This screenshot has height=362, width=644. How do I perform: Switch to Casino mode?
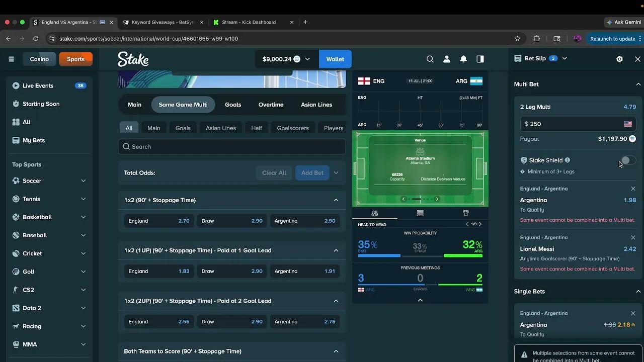point(39,59)
